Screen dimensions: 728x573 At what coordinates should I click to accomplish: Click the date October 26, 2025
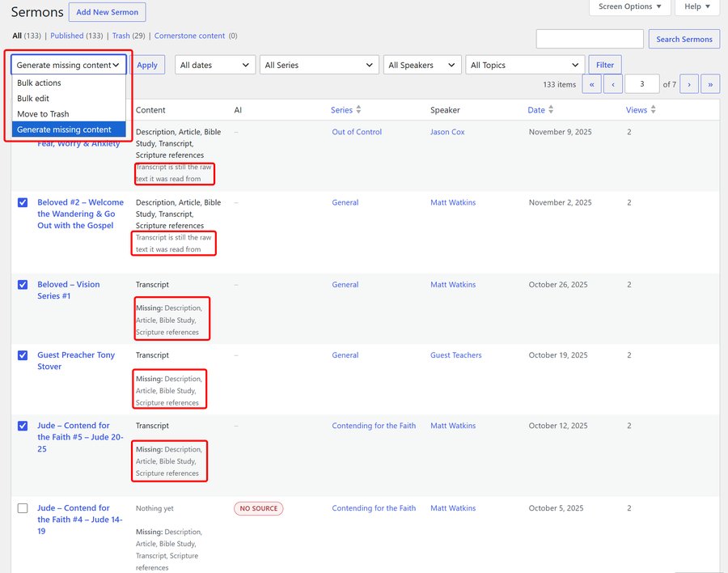tap(557, 284)
